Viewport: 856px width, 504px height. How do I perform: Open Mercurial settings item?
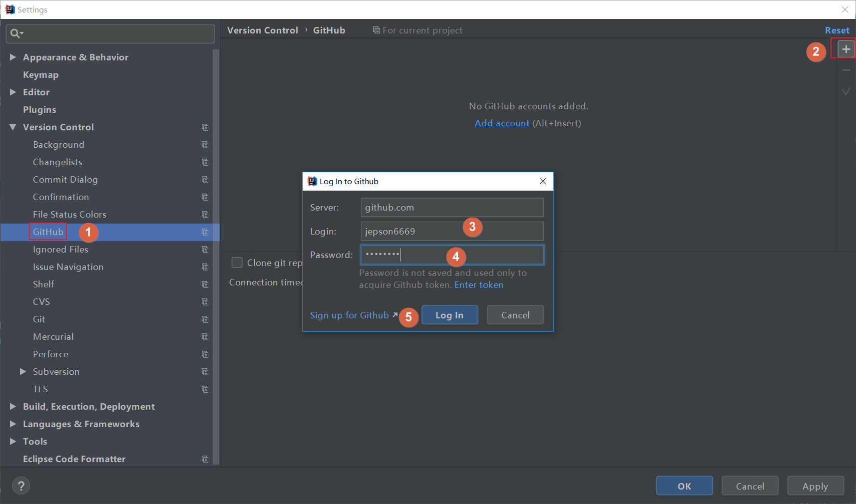(53, 337)
